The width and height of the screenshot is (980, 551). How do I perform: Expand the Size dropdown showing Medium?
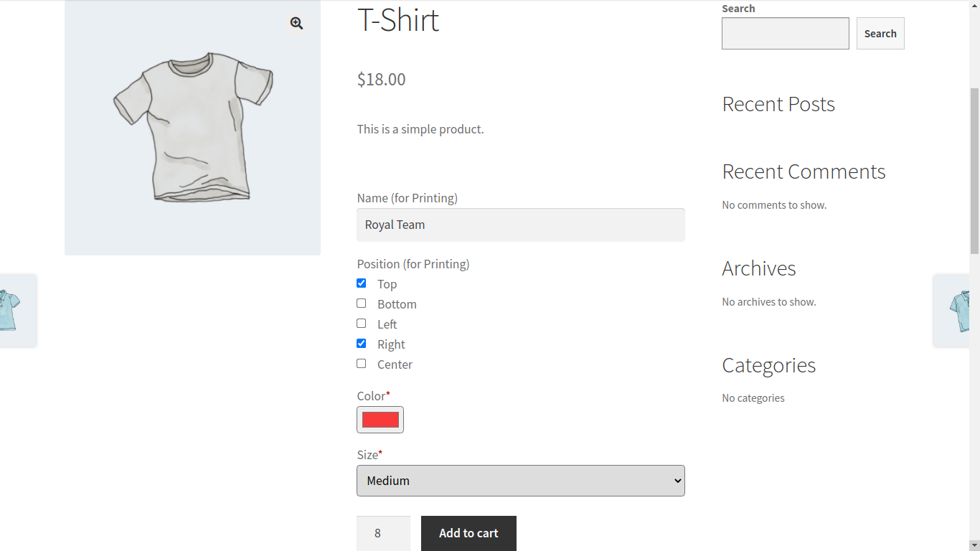[520, 481]
